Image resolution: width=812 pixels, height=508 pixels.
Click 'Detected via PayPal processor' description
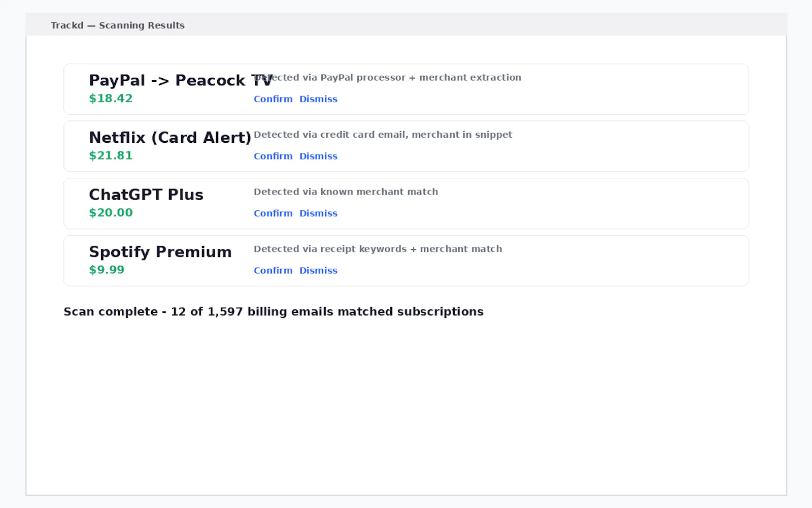[x=388, y=78]
